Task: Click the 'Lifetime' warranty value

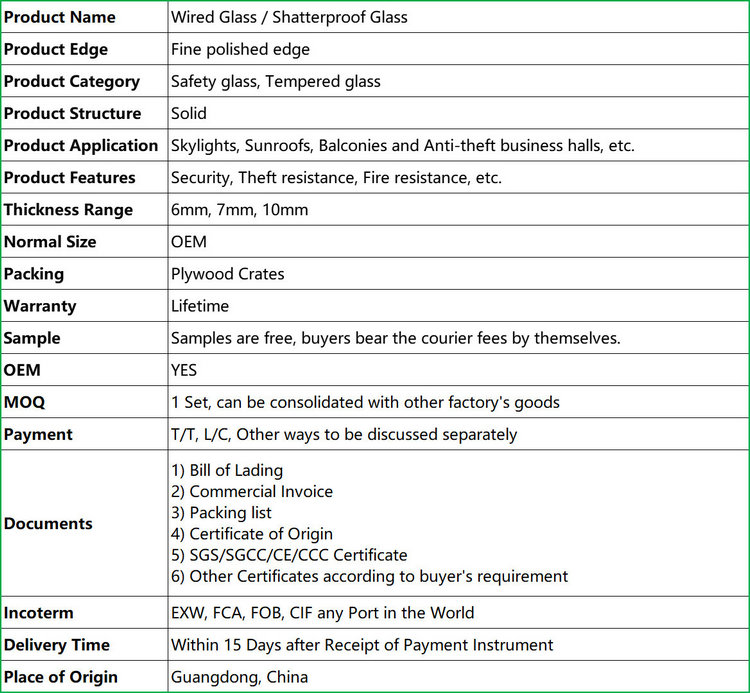Action: (200, 306)
